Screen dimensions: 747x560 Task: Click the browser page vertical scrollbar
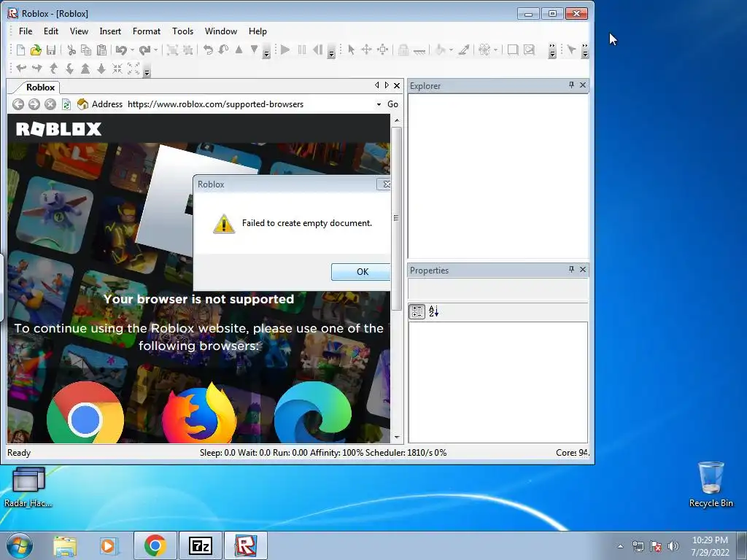pos(396,217)
